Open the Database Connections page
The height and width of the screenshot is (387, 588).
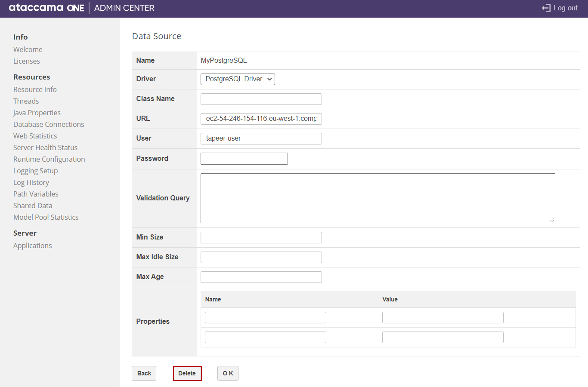[x=48, y=124]
